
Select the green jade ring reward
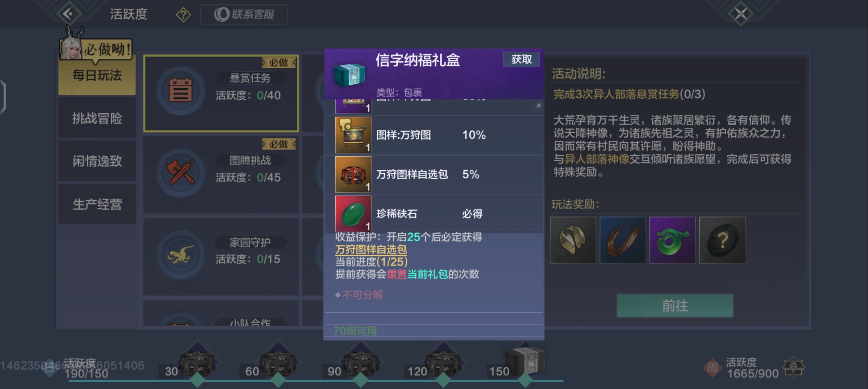[x=672, y=240]
